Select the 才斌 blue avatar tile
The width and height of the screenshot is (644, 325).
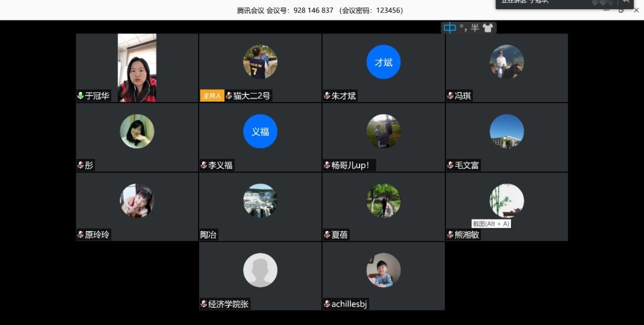coord(383,62)
